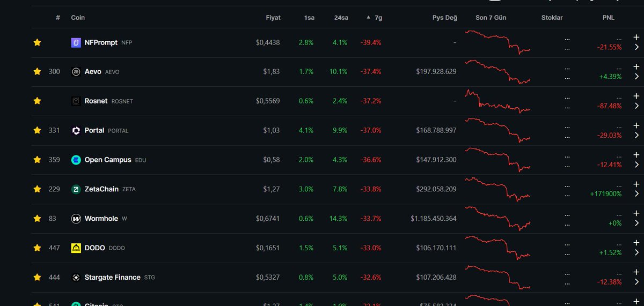This screenshot has width=644, height=306.
Task: Click the Wormhole coin logo
Action: (76, 219)
